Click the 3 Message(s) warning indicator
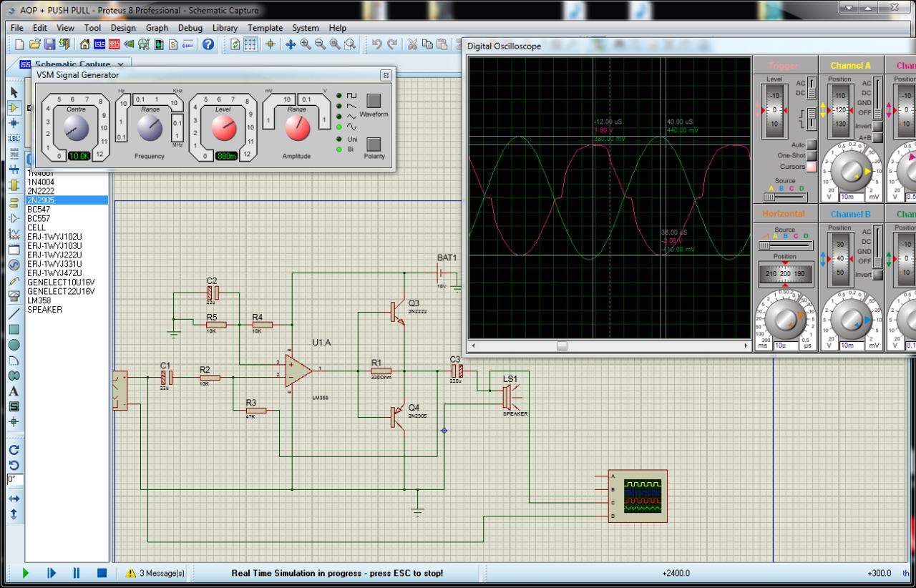 point(155,573)
